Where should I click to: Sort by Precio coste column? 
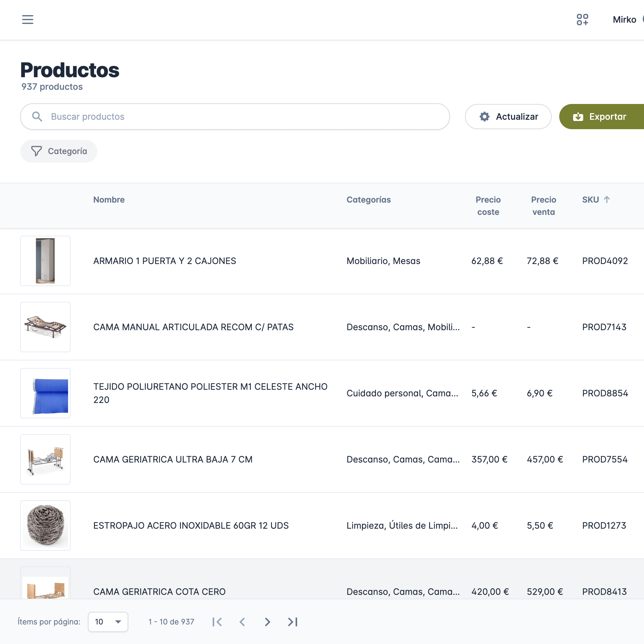488,206
